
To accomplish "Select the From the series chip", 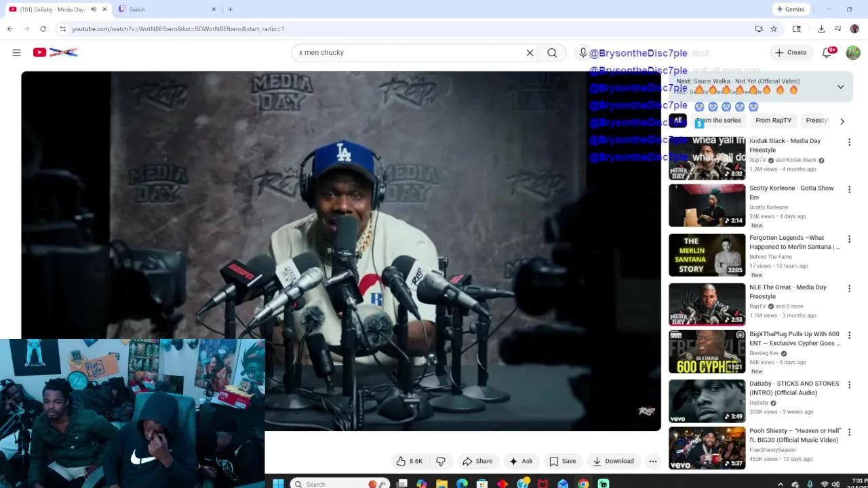I will coord(718,121).
